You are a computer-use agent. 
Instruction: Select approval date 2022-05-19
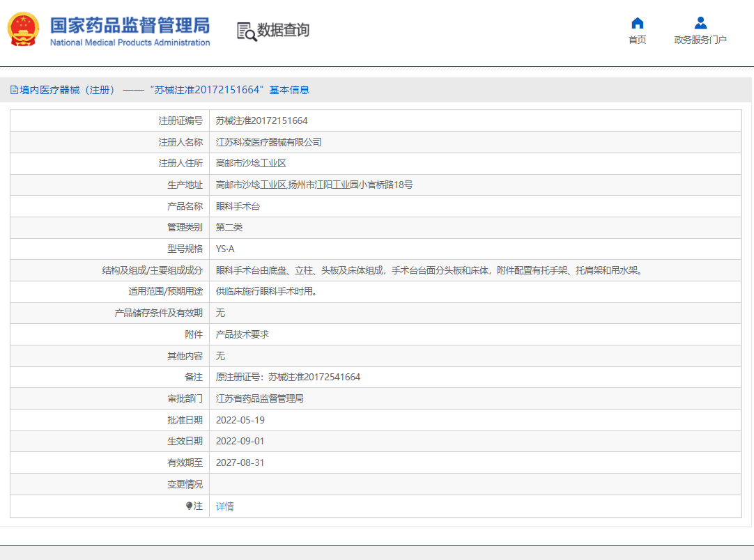click(x=240, y=420)
